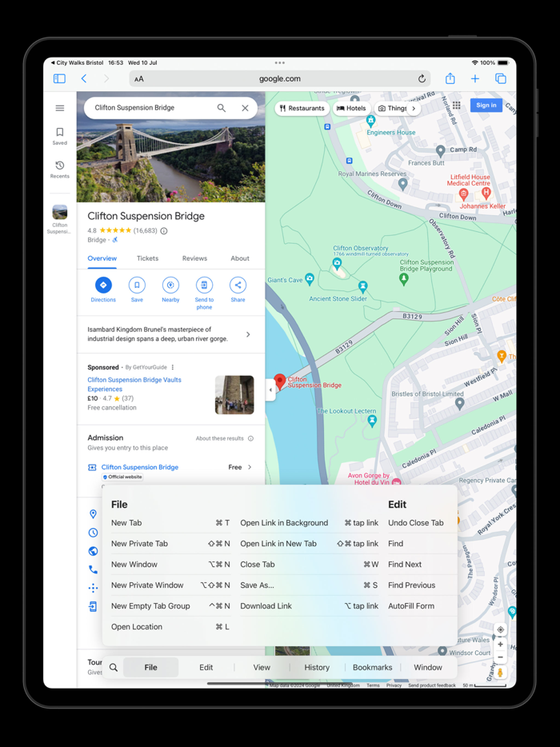Select the red Clifton Suspension Bridge map pin
The height and width of the screenshot is (747, 560).
click(x=280, y=381)
